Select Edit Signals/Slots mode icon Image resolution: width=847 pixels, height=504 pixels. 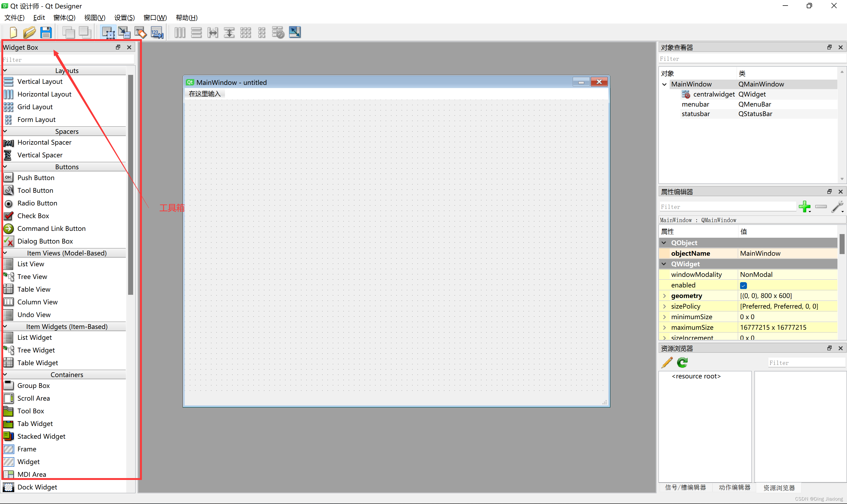click(x=124, y=33)
